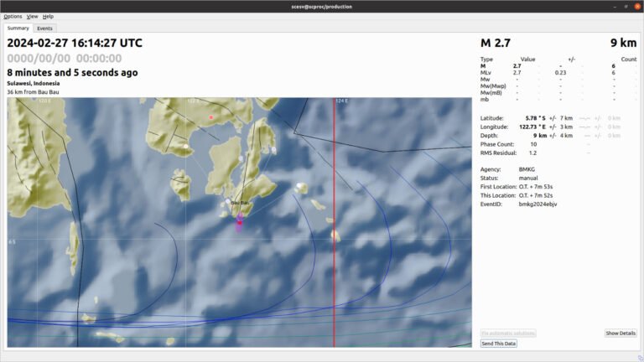Click the Sulawesi, Indonesia region text
Image resolution: width=644 pixels, height=362 pixels.
pyautogui.click(x=34, y=83)
